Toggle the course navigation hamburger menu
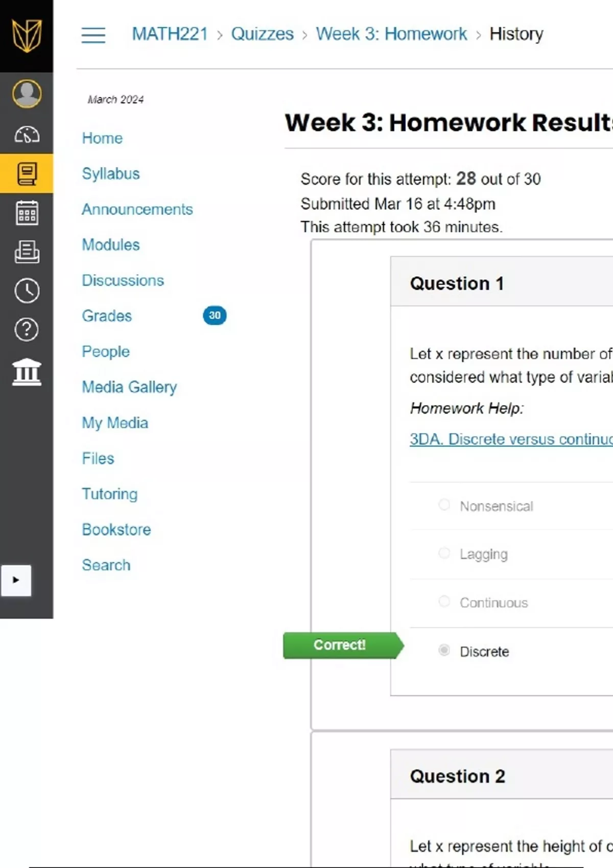This screenshot has width=613, height=868. tap(93, 35)
